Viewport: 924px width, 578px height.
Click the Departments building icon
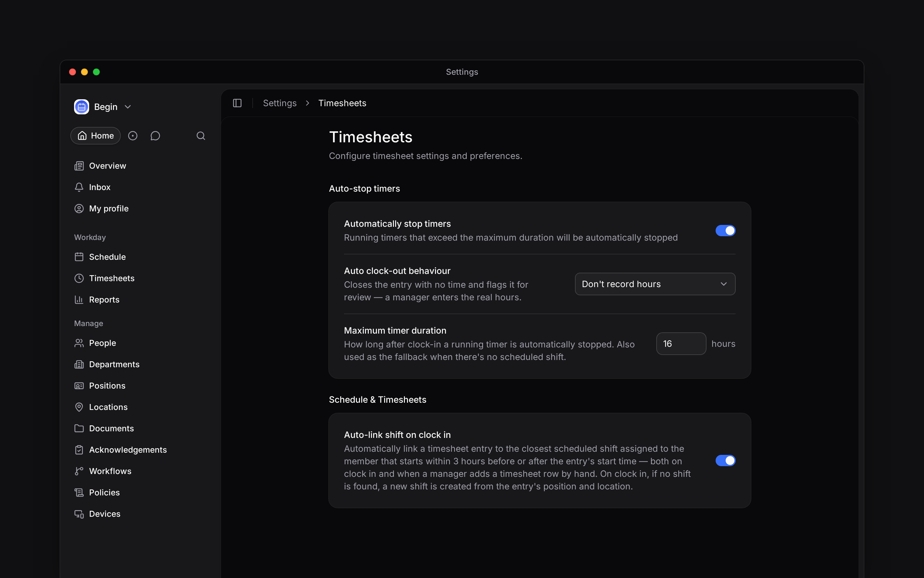coord(79,364)
